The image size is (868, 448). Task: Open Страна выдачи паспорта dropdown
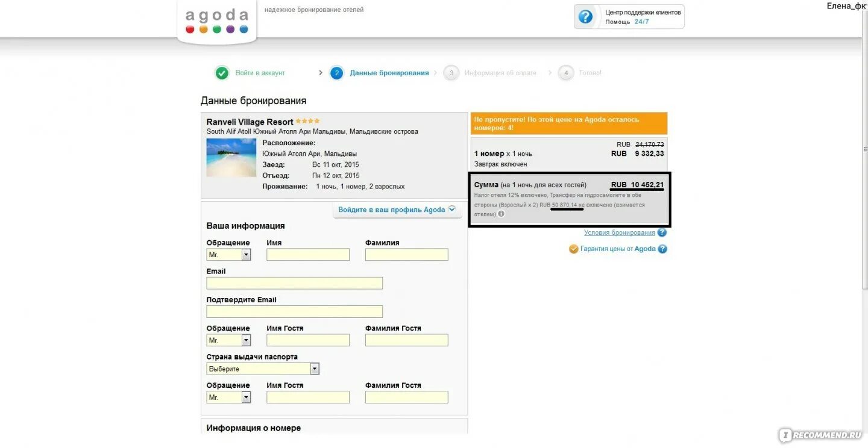click(x=263, y=369)
